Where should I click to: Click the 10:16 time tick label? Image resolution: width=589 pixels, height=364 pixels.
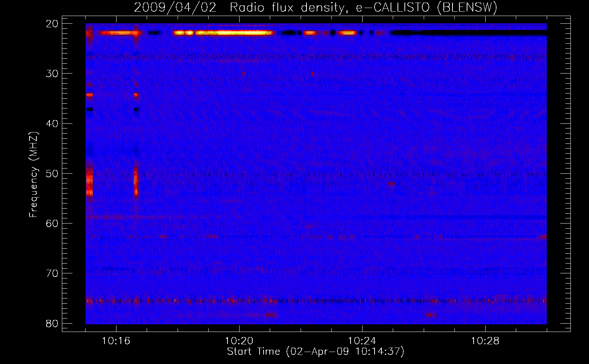(116, 341)
